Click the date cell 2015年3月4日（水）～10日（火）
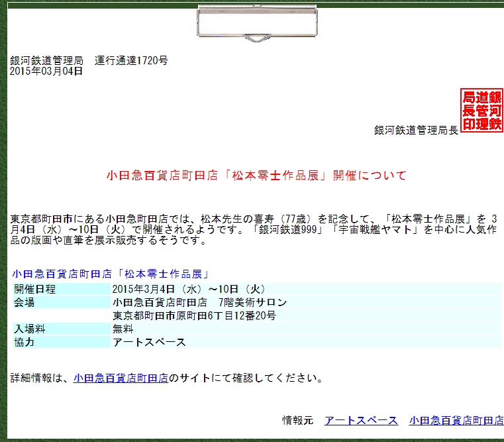This screenshot has height=442, width=504. [x=306, y=289]
